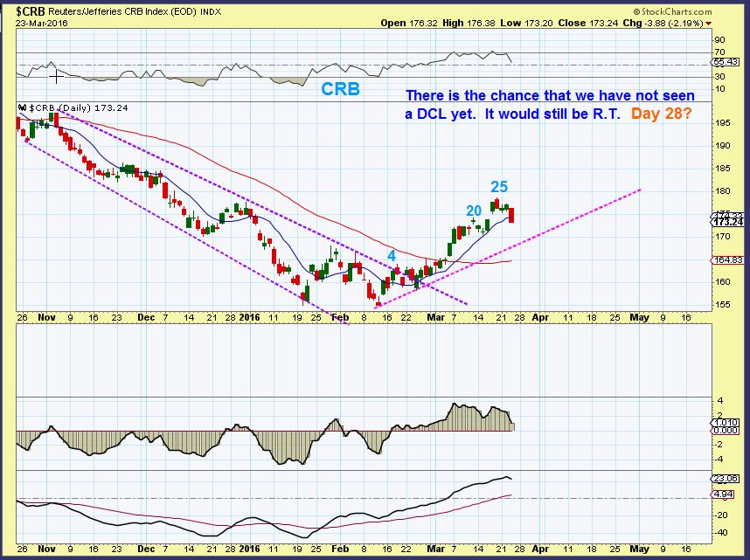Click the May label on bottommost date axis

(640, 549)
